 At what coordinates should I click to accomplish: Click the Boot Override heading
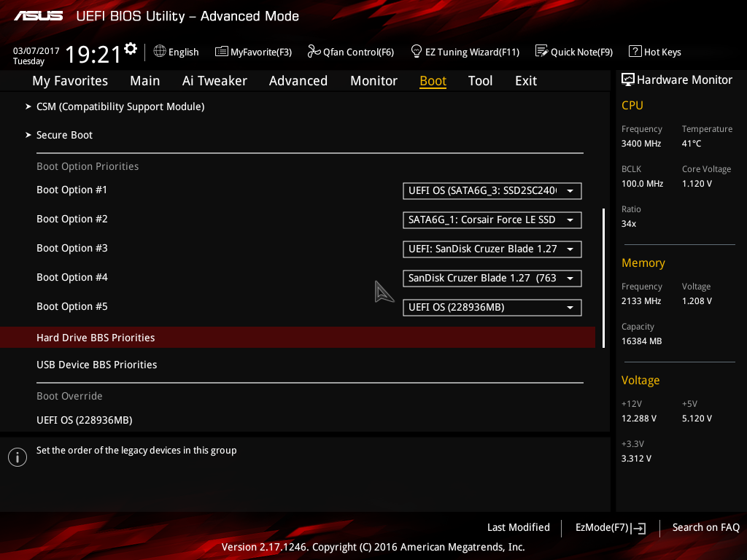tap(69, 396)
